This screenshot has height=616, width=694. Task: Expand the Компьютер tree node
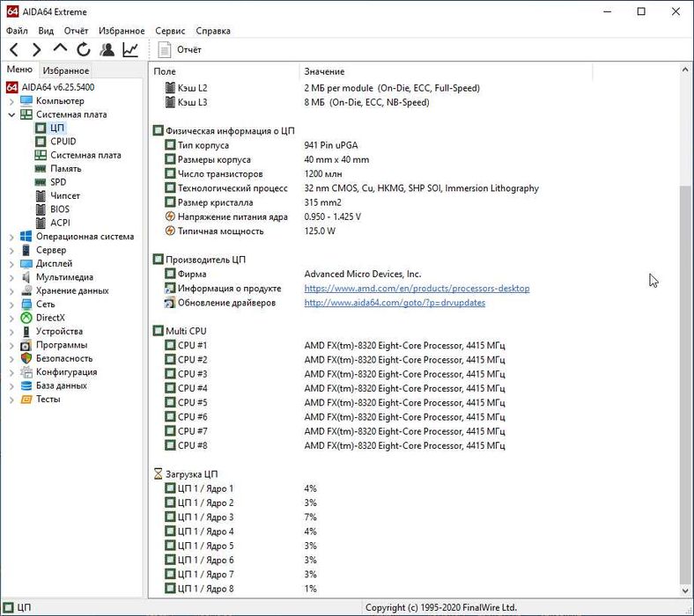click(x=11, y=101)
